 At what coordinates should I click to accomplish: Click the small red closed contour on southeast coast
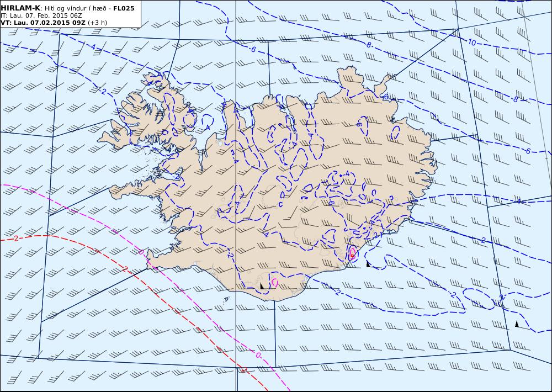[x=352, y=255]
